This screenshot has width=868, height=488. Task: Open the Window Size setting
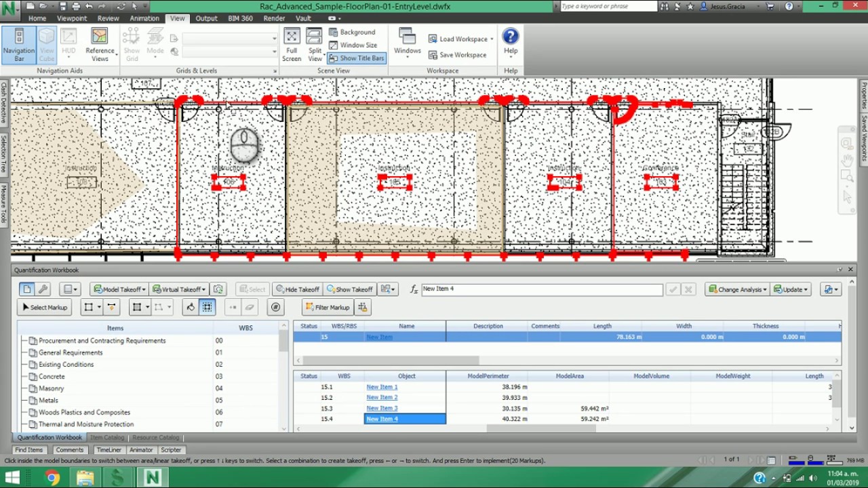tap(353, 45)
